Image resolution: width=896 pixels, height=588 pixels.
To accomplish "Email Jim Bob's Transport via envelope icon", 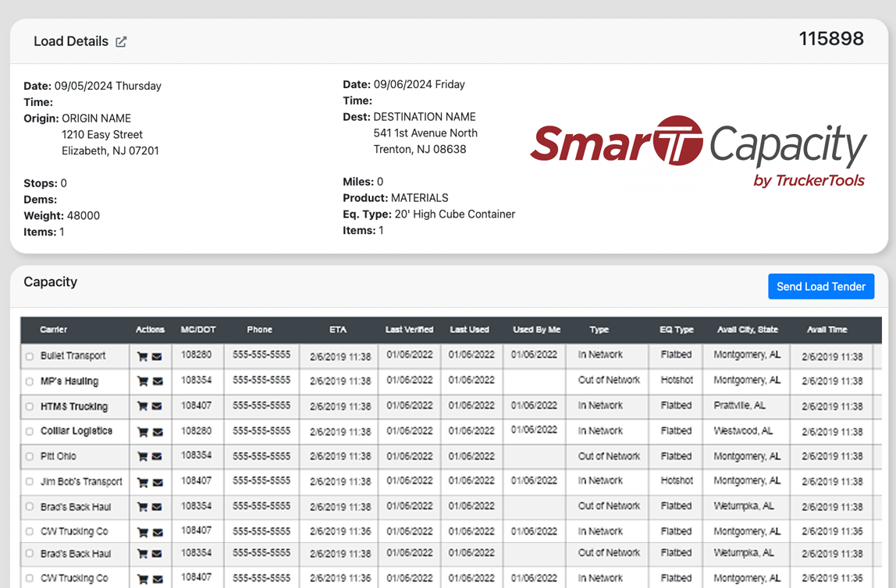I will (158, 483).
